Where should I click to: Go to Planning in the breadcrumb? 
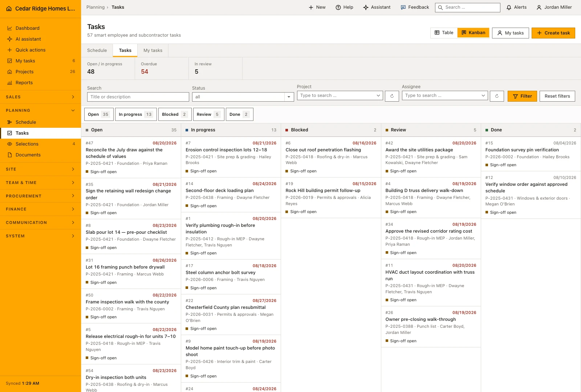[x=96, y=7]
